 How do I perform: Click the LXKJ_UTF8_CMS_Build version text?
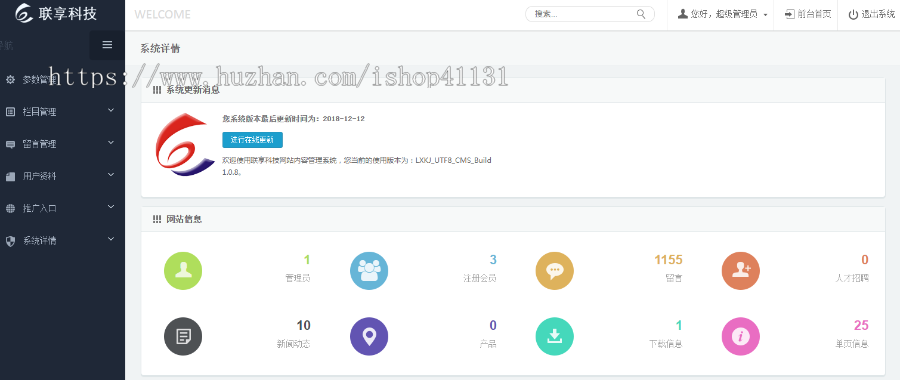coord(453,160)
